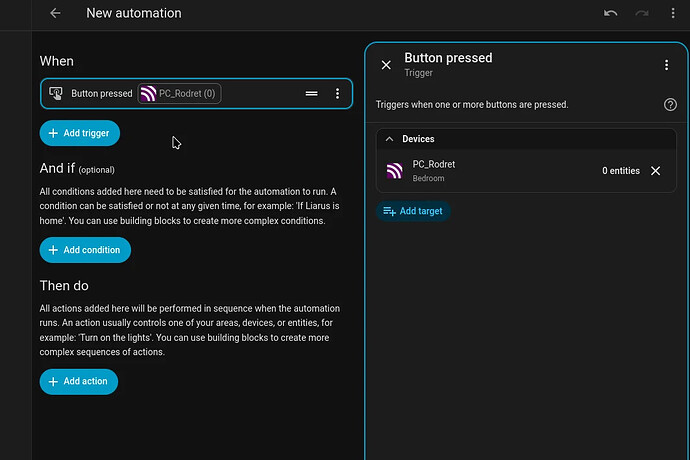690x460 pixels.
Task: Add a new action
Action: point(79,382)
